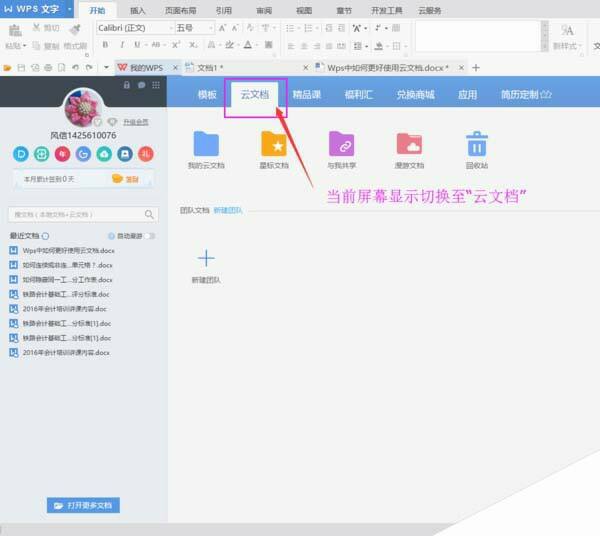This screenshot has height=536, width=600.
Task: Click the undo arrow in quick access bar
Action: 75,68
